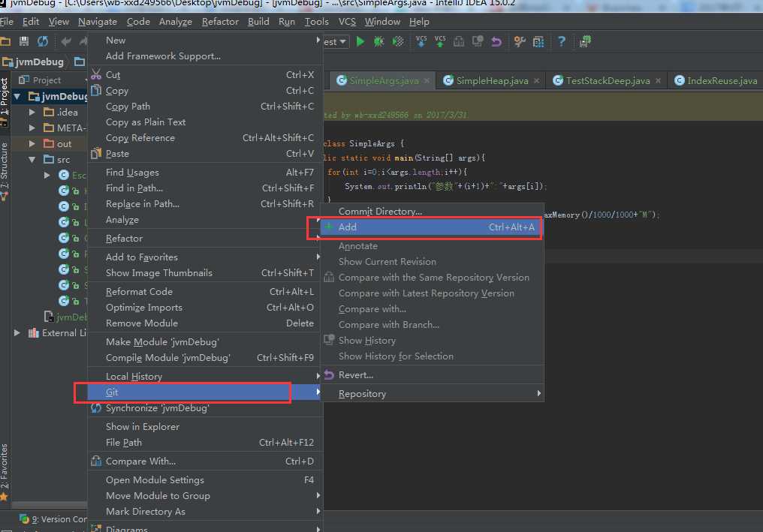Viewport: 763px width, 532px height.
Task: Click the Open folder icon in toolbar
Action: [x=5, y=41]
